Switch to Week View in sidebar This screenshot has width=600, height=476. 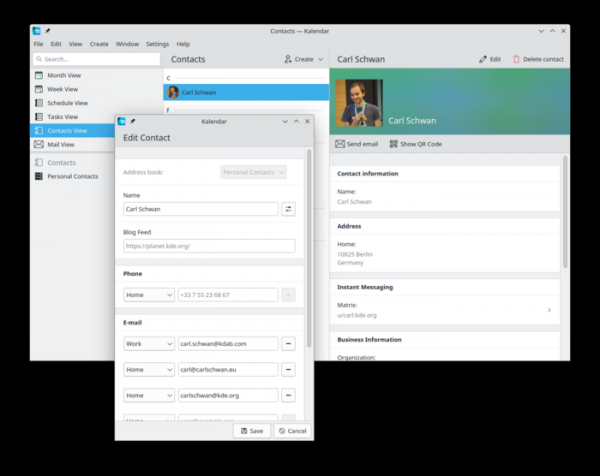point(39,89)
